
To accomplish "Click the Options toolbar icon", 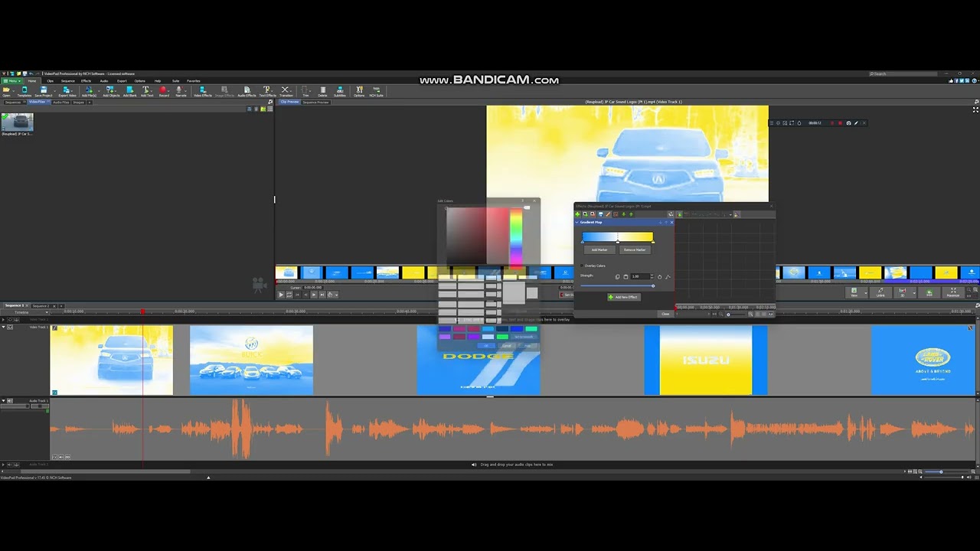I will tap(359, 90).
